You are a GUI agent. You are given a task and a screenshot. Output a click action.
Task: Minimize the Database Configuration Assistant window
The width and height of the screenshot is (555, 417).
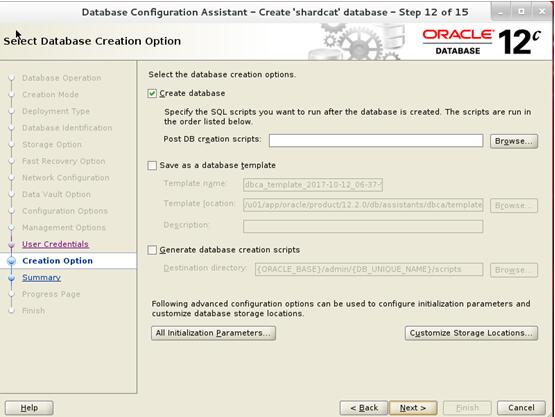[x=500, y=12]
